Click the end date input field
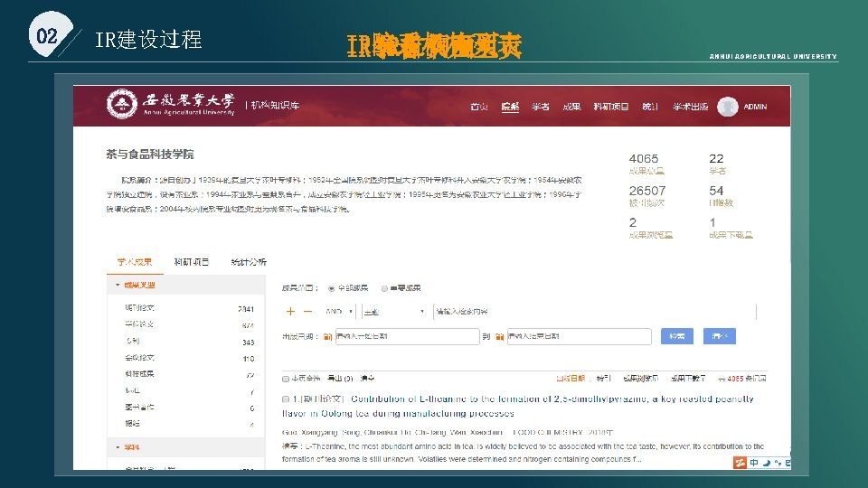Image resolution: width=868 pixels, height=488 pixels. point(579,336)
